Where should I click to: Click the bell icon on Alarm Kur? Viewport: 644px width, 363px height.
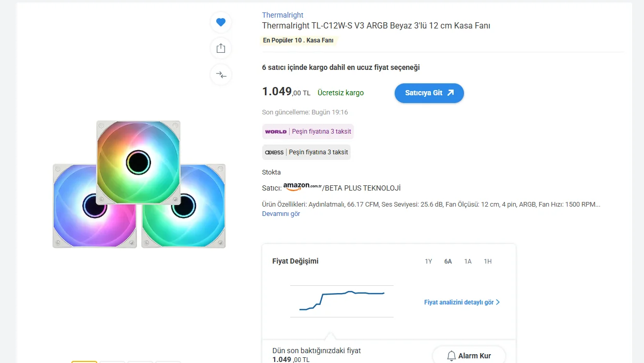click(451, 356)
